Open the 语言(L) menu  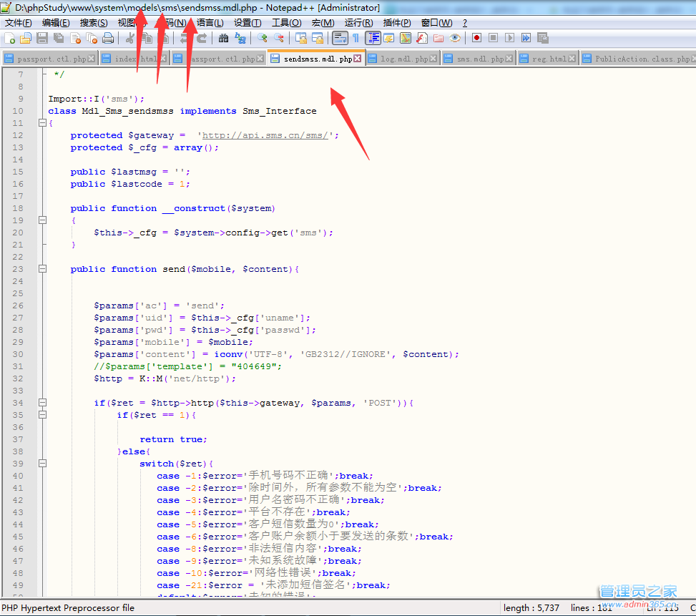(x=210, y=23)
